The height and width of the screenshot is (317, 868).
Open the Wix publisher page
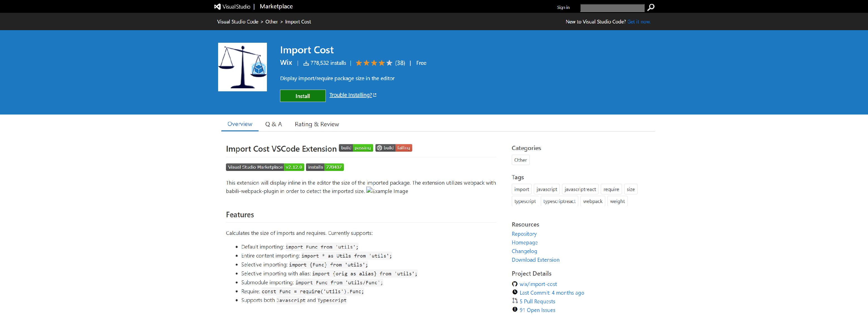click(x=286, y=62)
